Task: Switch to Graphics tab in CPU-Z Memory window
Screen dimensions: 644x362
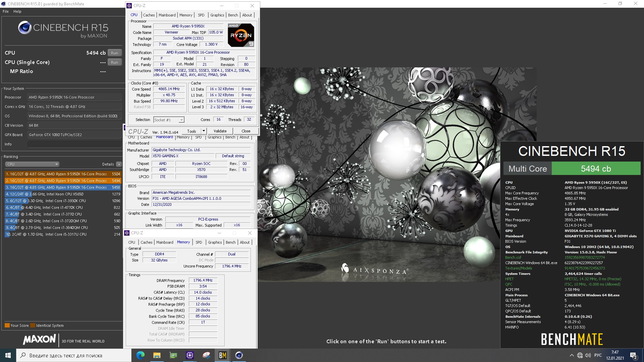Action: 215,242
